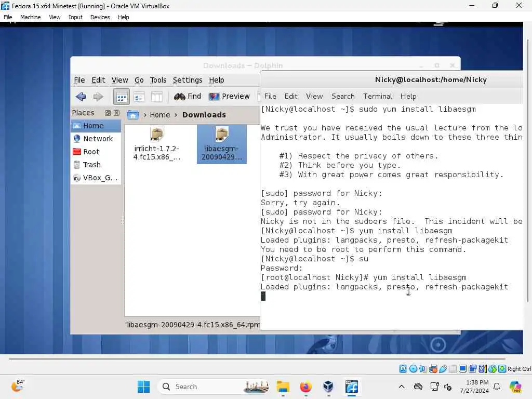532x399 pixels.
Task: Select Root in the Places sidebar
Action: click(96, 152)
